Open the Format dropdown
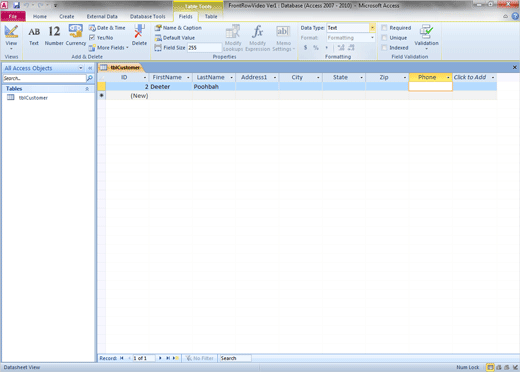Screen dimensions: 520x372 tap(372, 38)
